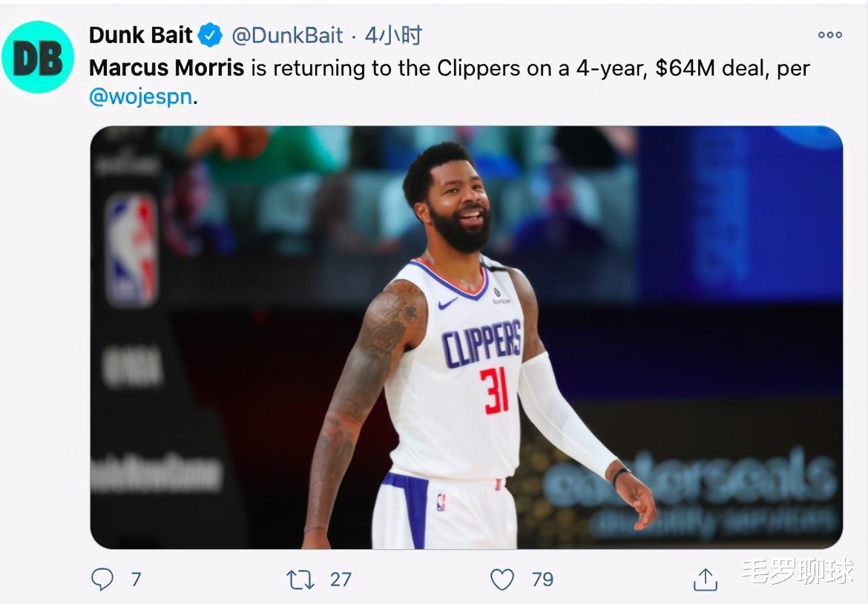This screenshot has width=868, height=604.
Task: Click the blue verified badge
Action: tap(211, 36)
